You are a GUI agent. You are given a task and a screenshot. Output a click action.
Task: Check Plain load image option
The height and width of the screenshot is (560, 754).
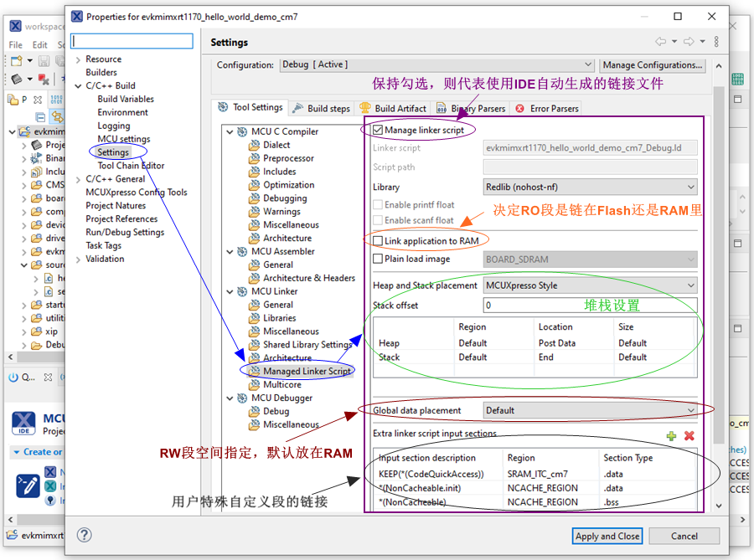coord(378,259)
